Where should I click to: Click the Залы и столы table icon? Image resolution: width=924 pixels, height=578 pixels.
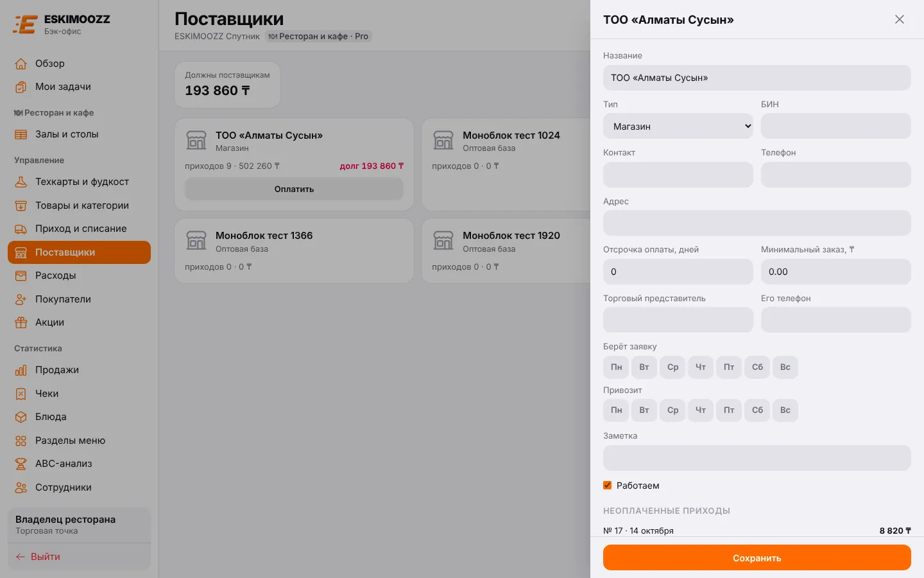click(21, 134)
